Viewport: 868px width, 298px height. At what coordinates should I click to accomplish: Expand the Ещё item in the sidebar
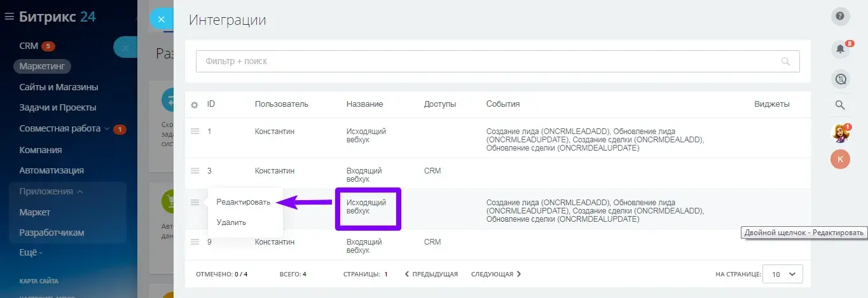pos(31,252)
